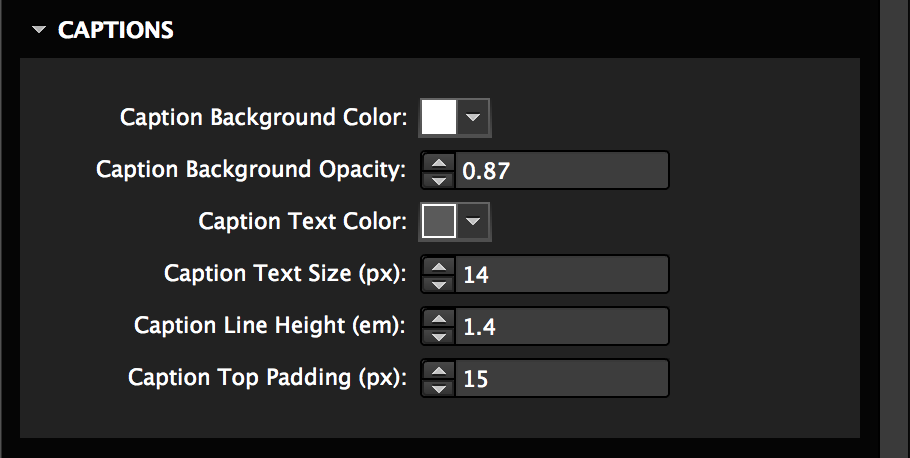
Task: Open the Caption Background Color dropdown arrow
Action: tap(474, 118)
